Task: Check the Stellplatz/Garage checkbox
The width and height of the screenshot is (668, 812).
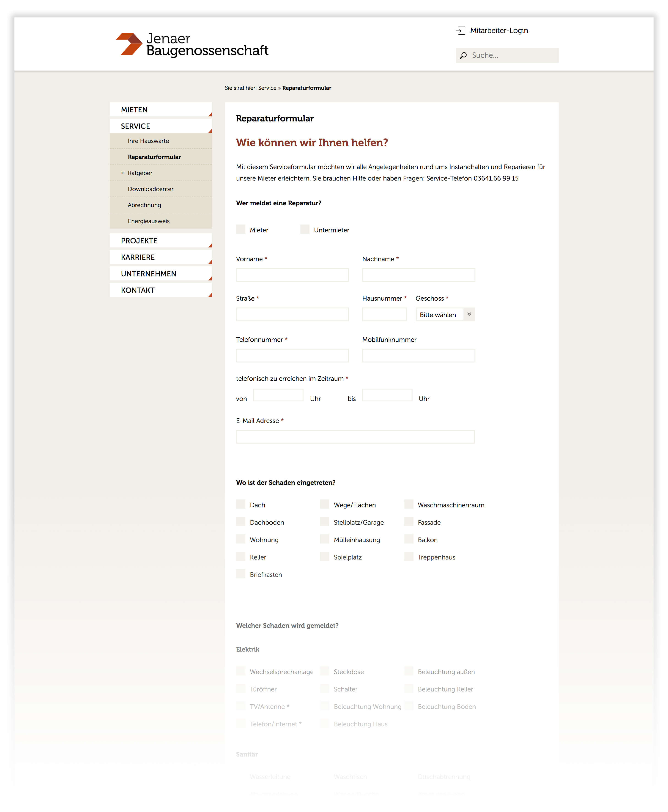Action: point(325,521)
